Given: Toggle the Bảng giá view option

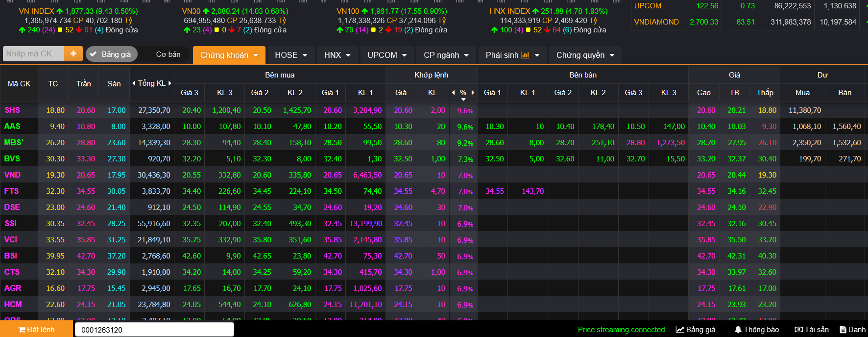Looking at the screenshot, I should click(x=111, y=54).
